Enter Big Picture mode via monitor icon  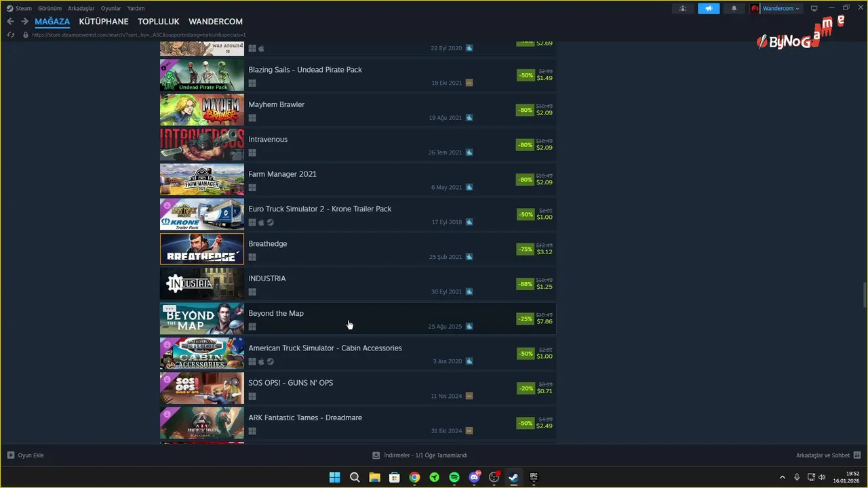point(814,9)
